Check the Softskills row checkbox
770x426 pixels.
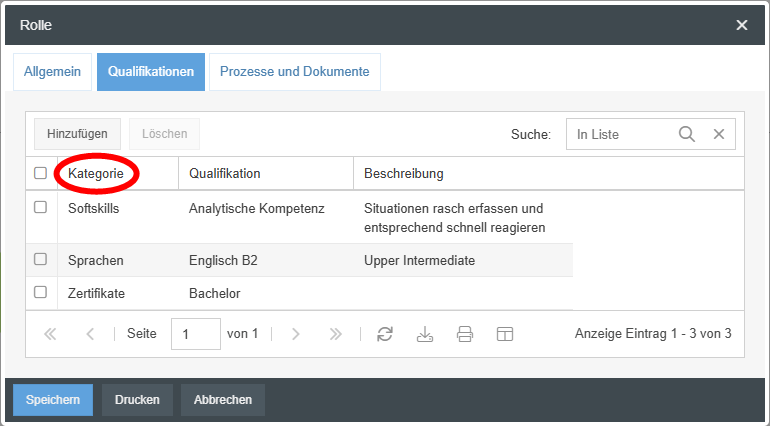(x=40, y=207)
